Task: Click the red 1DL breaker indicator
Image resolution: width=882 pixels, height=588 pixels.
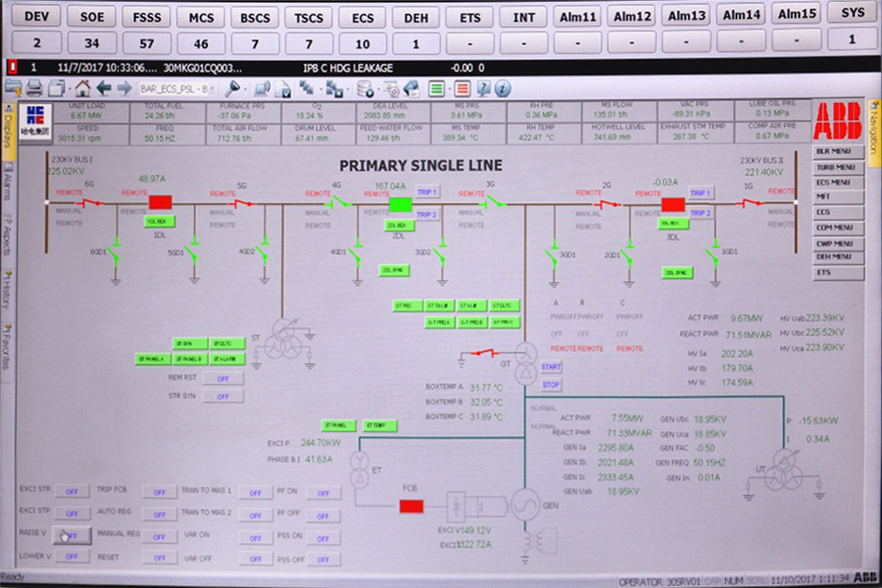Action: coord(161,203)
